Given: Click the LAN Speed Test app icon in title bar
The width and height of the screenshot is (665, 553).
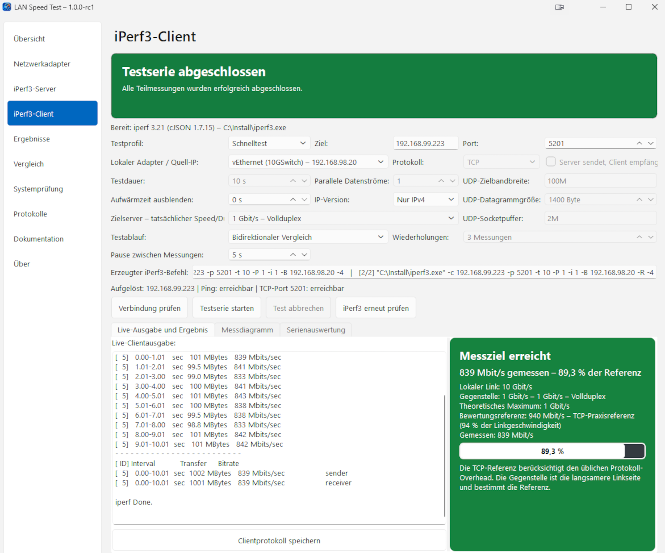Looking at the screenshot, I should tap(7, 7).
